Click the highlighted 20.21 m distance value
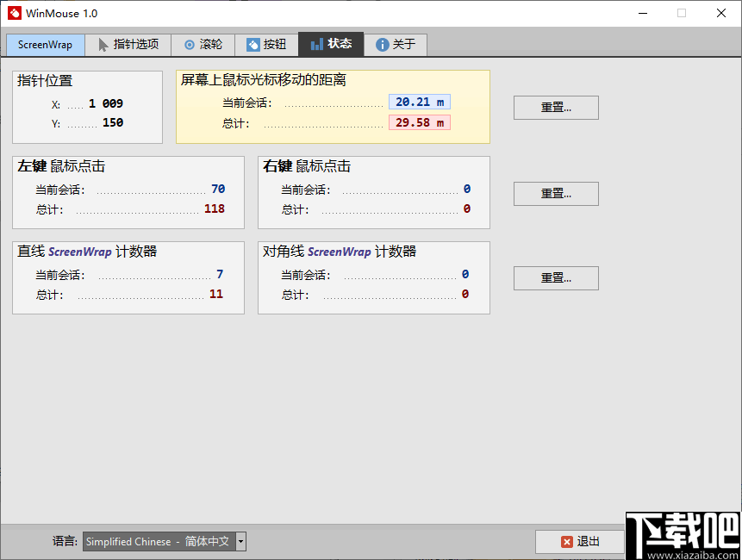Viewport: 742px width, 560px height. 420,101
